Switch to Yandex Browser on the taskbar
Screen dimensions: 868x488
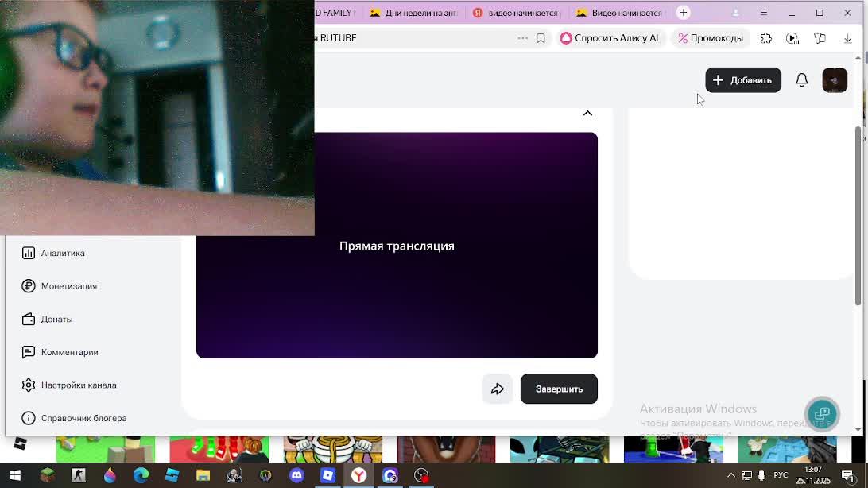tap(358, 475)
